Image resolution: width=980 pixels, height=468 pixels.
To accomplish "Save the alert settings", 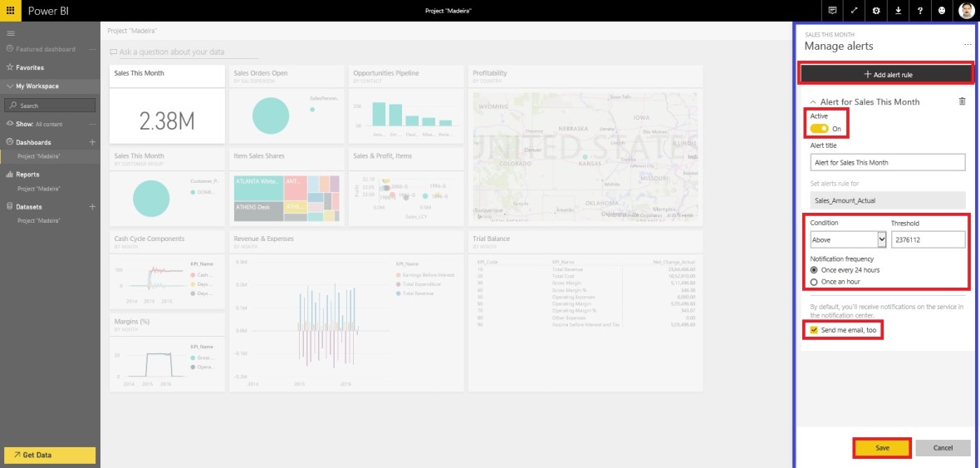I will [882, 448].
